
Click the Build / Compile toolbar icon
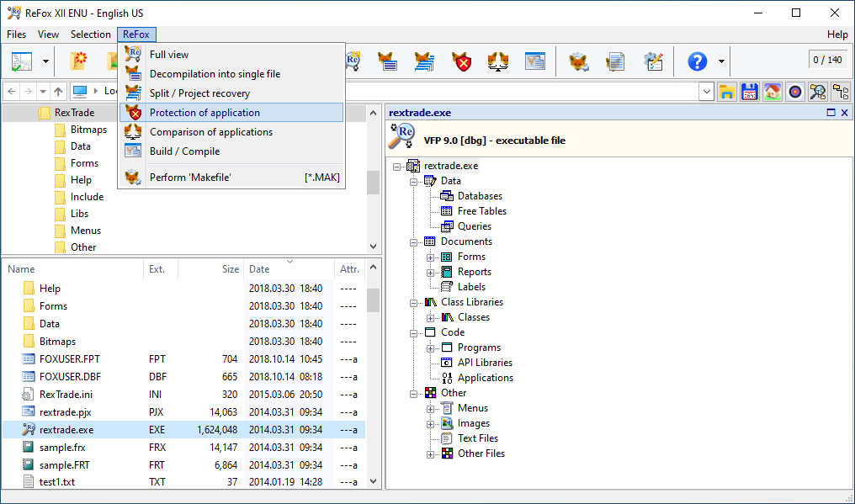(x=535, y=61)
